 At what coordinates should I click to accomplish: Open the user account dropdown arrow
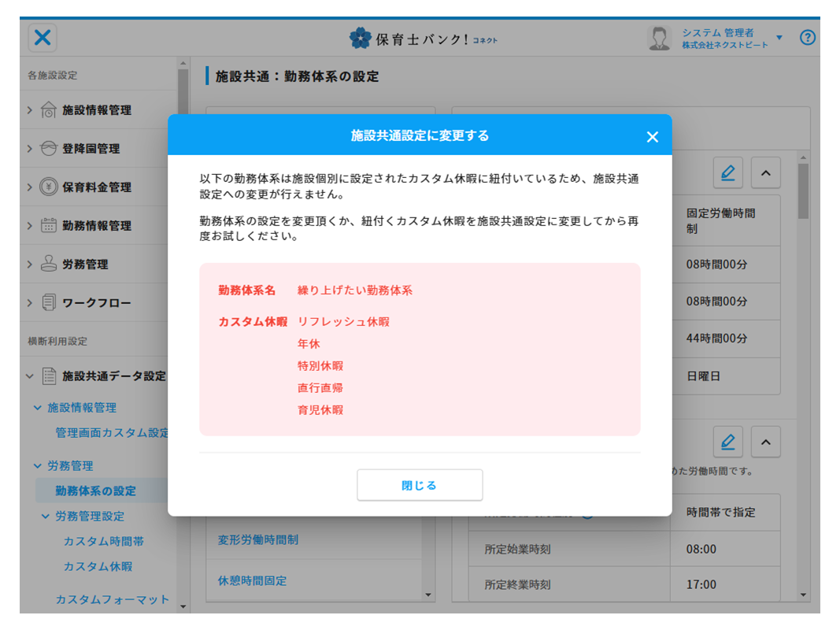tap(779, 38)
